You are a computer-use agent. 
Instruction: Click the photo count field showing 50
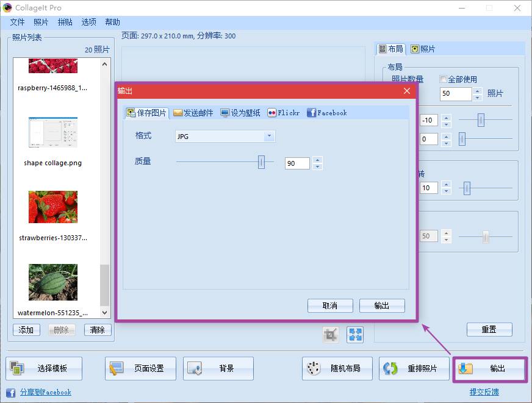(456, 93)
